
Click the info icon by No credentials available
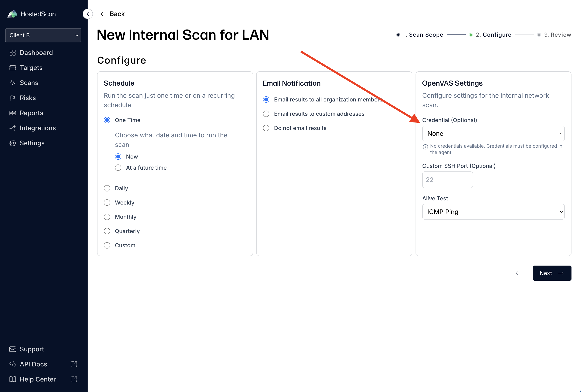425,147
